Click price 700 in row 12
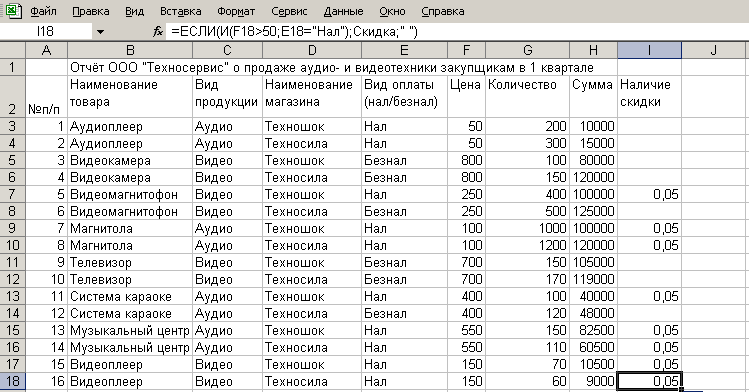Screen dimensions: 749x392 tap(466, 279)
